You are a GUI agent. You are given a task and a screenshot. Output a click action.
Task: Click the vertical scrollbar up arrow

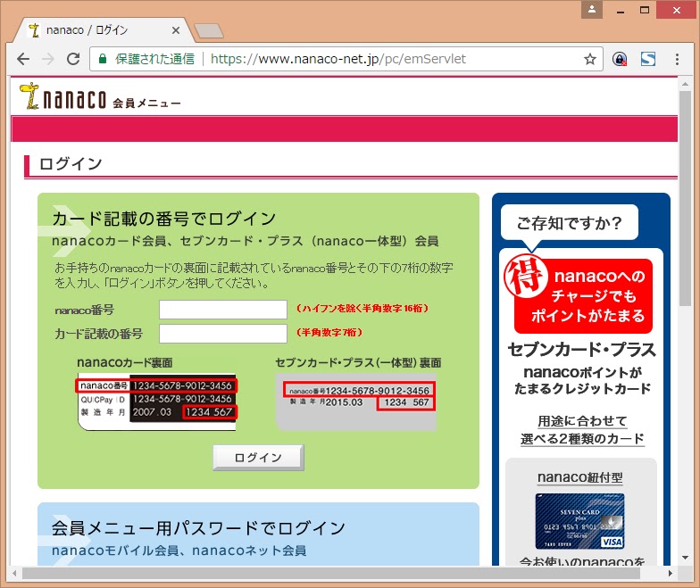click(685, 84)
